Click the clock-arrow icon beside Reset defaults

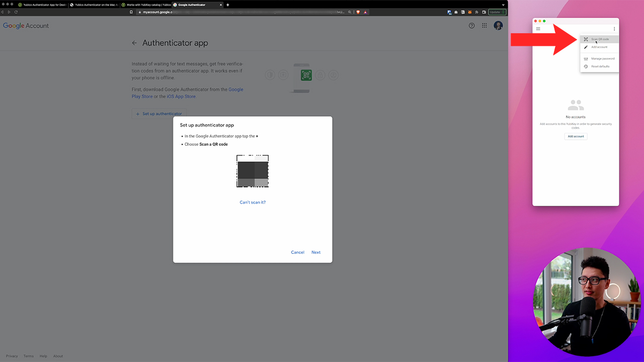point(586,66)
